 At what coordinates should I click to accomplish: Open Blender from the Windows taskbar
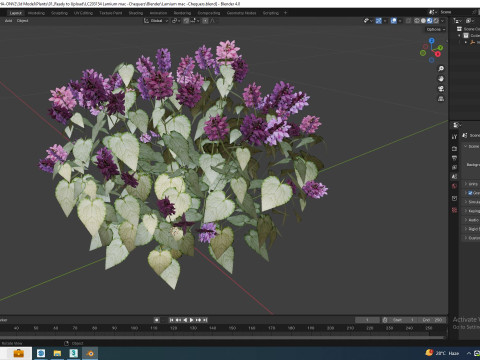[x=90, y=353]
